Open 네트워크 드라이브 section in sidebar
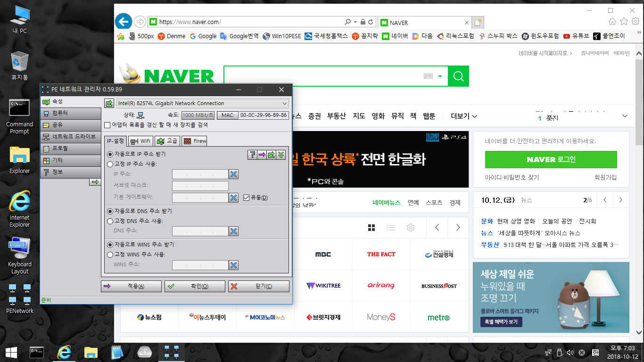This screenshot has height=362, width=644. pos(71,137)
